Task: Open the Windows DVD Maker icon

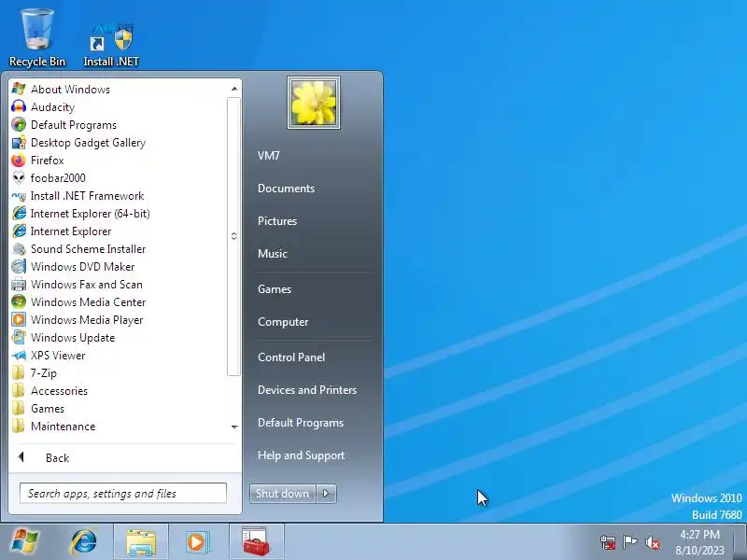Action: [19, 267]
